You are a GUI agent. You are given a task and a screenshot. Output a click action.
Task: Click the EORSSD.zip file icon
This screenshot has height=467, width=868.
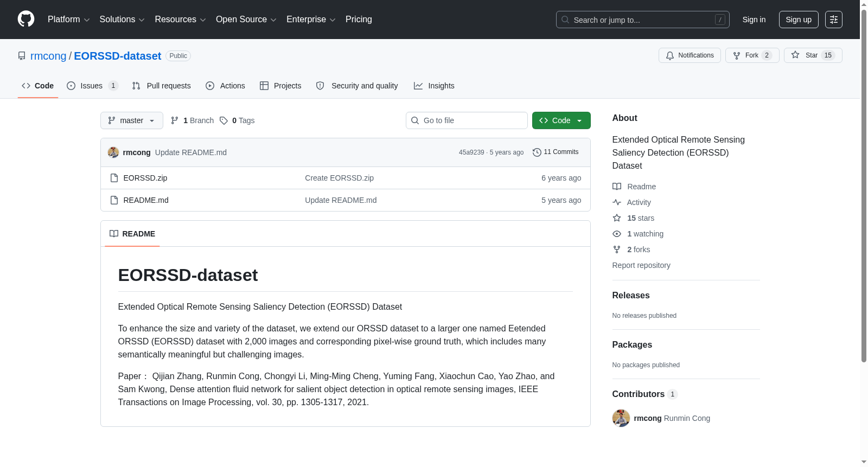tap(114, 178)
